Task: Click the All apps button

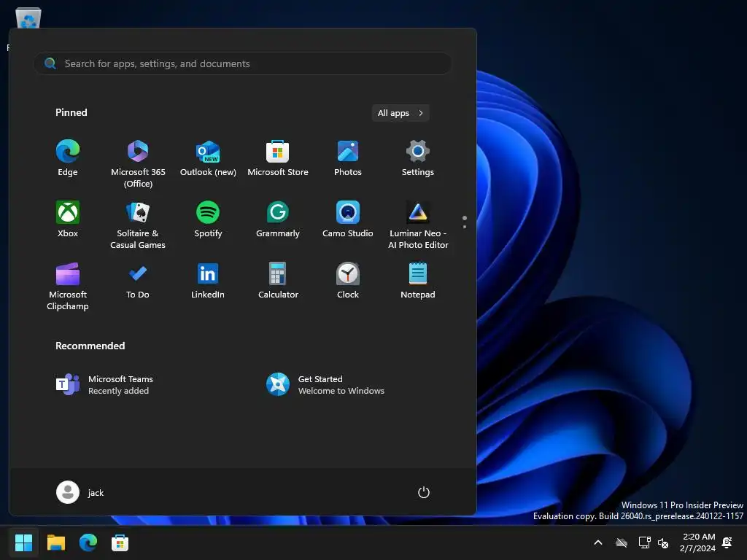Action: coord(400,113)
